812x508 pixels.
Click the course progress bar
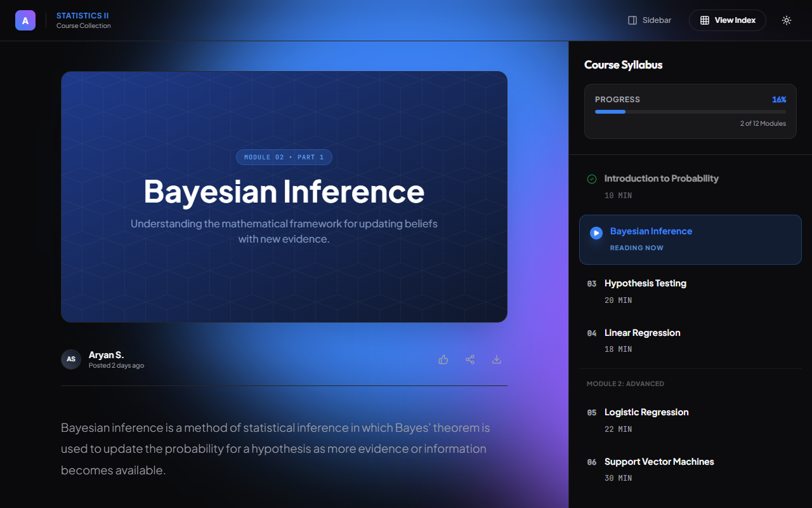[x=690, y=112]
